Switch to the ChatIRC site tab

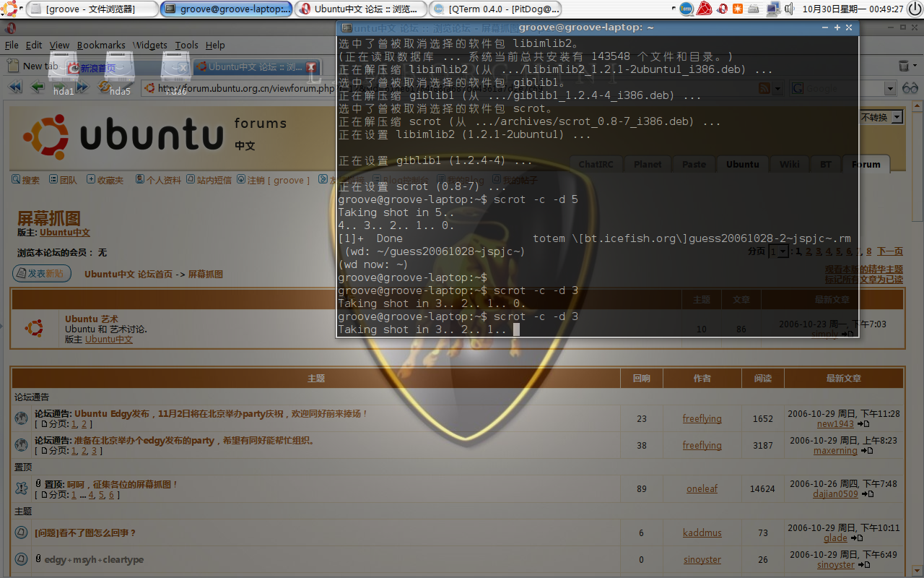point(596,164)
